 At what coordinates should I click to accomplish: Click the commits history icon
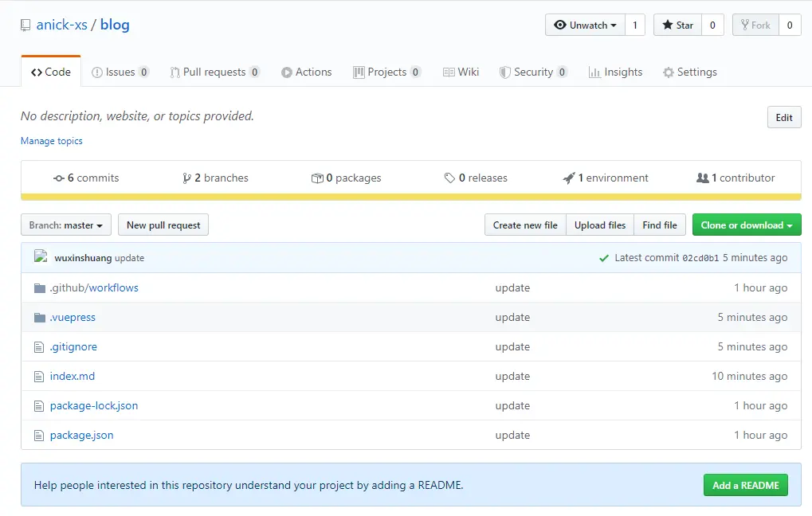(58, 178)
